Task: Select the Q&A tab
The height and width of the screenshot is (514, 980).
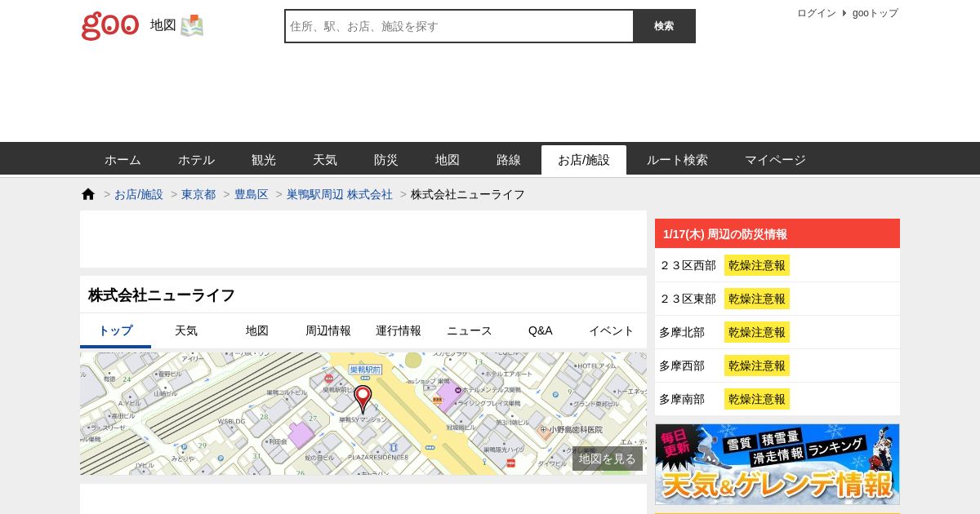Action: click(x=541, y=330)
